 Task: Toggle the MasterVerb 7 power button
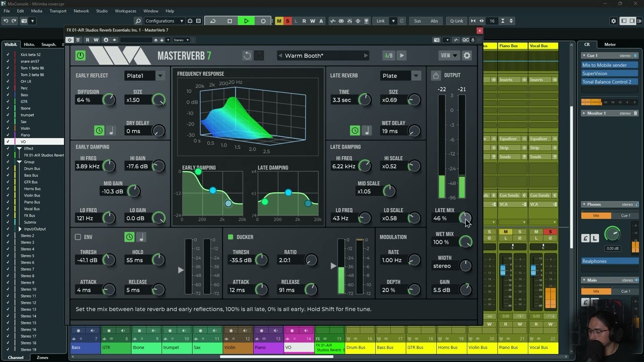pos(80,56)
